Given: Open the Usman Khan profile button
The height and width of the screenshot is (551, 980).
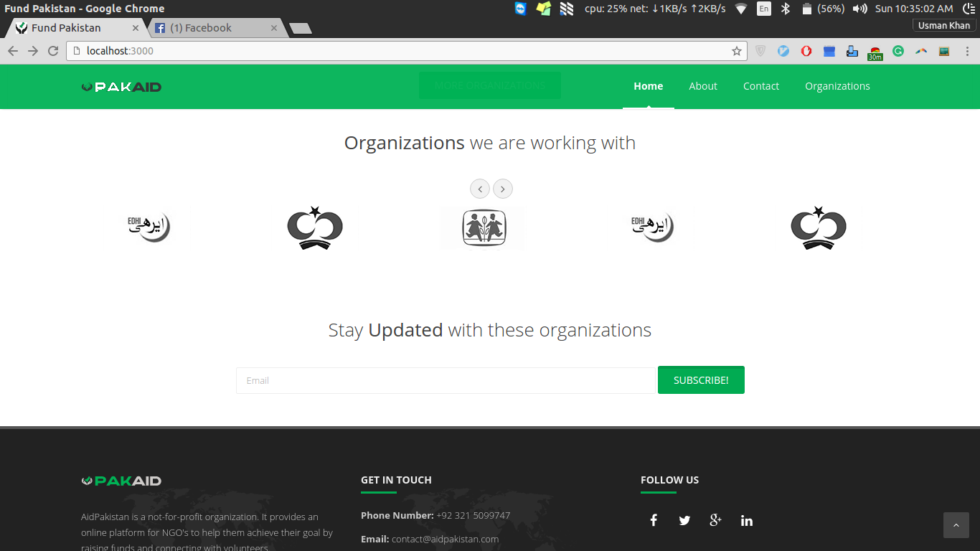Looking at the screenshot, I should 944,25.
